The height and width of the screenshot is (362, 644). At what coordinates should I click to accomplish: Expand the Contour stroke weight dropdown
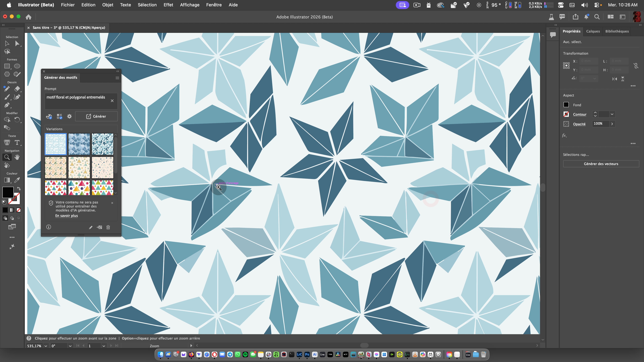coord(612,114)
